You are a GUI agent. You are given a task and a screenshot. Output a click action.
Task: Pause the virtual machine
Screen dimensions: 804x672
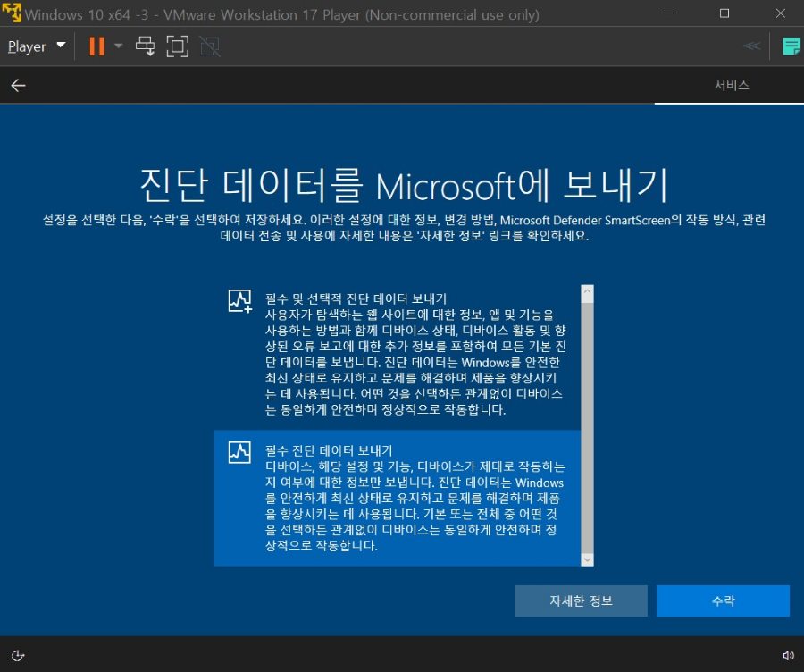(96, 46)
